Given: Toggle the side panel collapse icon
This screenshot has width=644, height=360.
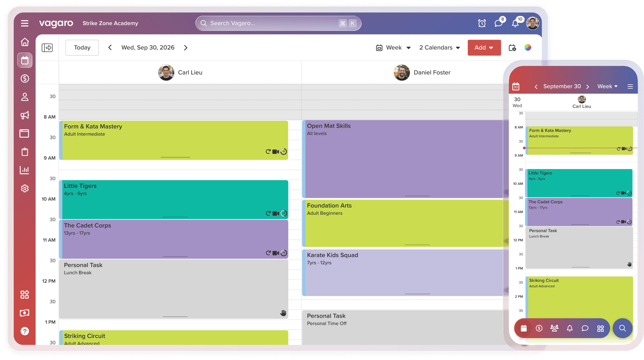Looking at the screenshot, I should point(47,48).
